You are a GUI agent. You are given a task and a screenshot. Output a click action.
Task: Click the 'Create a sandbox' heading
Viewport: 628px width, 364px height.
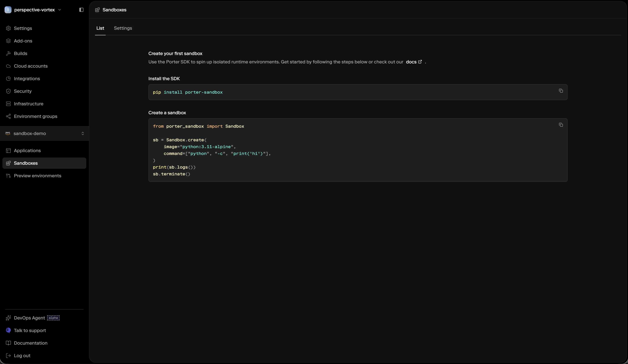167,113
